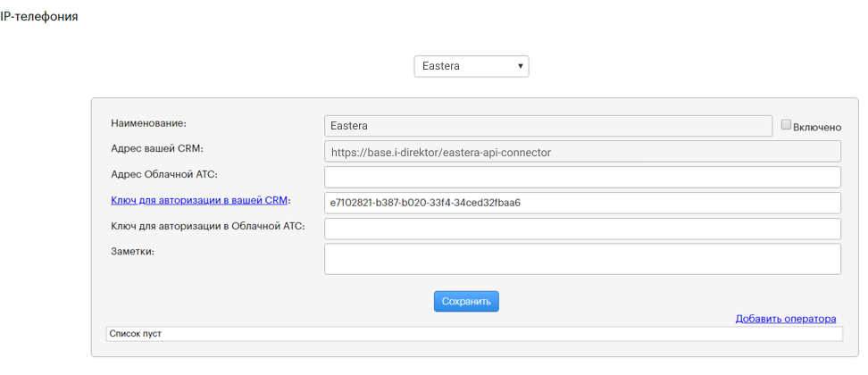Viewport: 868px width, 375px height.
Task: Click the CRM authorization key input field
Action: [581, 203]
